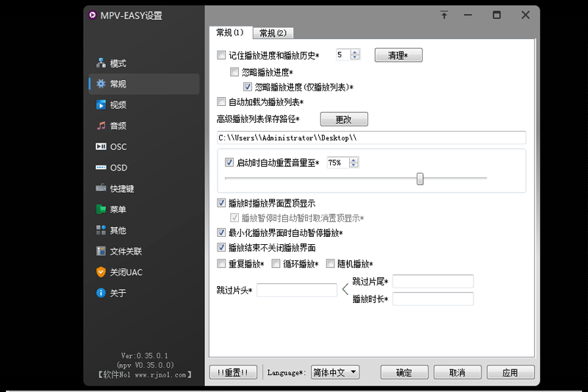The image size is (588, 392).
Task: Open the 音频 music note icon
Action: pos(101,126)
